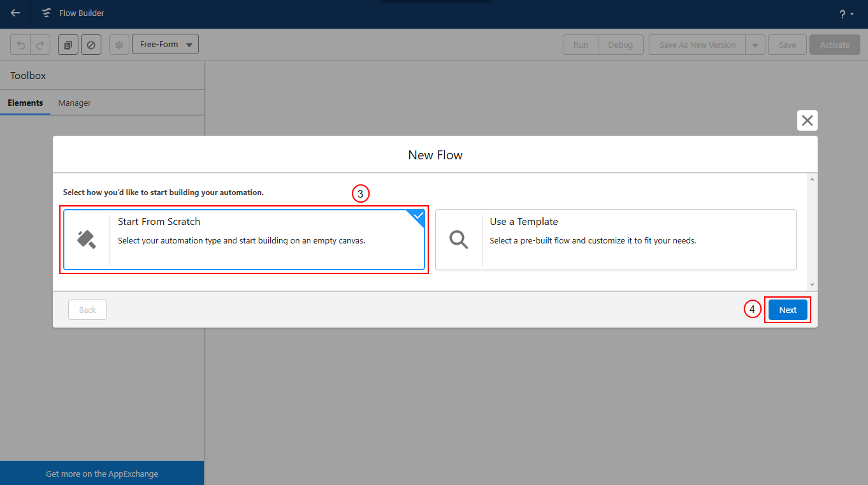Click the Activate button
The height and width of the screenshot is (485, 868).
835,45
